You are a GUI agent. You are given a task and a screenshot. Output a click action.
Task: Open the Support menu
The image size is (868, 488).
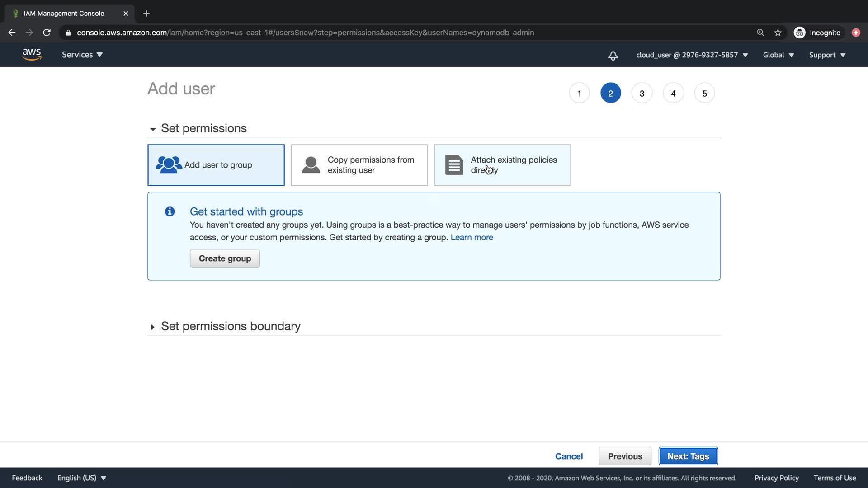[x=827, y=55]
